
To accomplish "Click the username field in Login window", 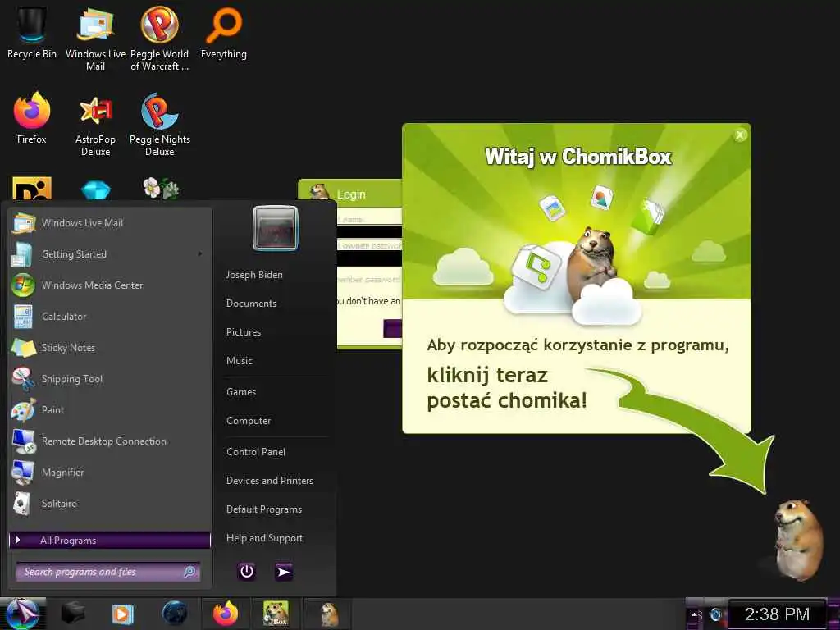I will [x=370, y=218].
